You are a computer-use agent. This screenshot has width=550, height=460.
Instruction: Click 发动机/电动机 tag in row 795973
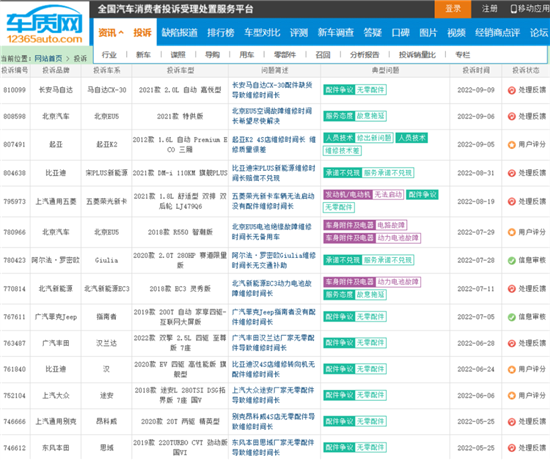click(348, 195)
